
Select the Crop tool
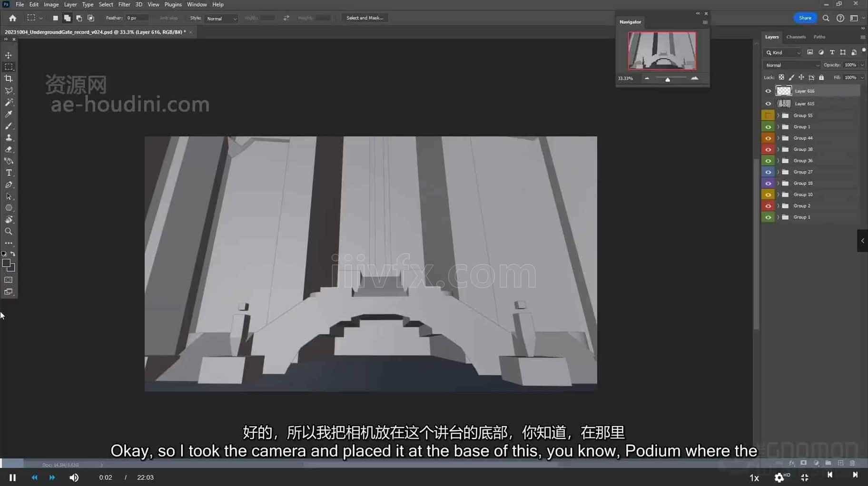click(9, 78)
